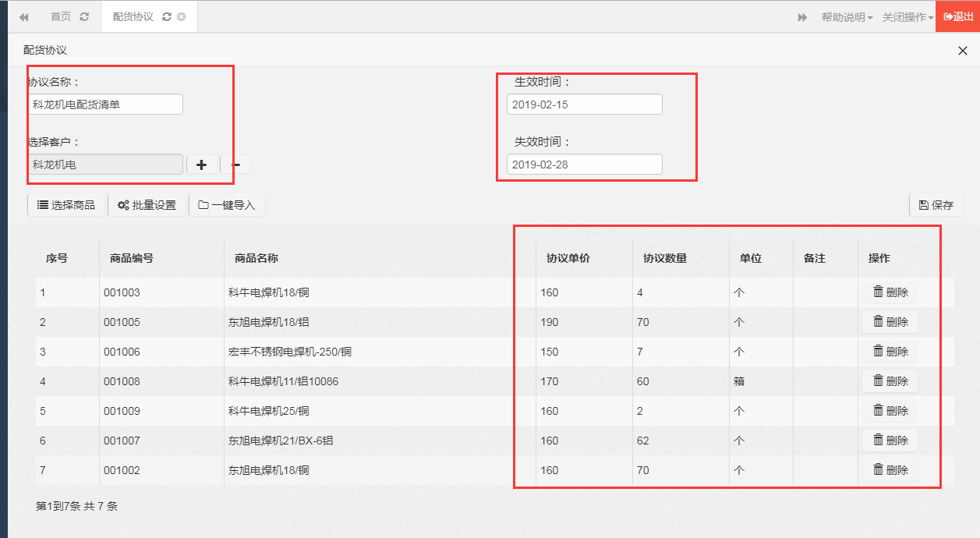Open 批量设置 batch settings
The image size is (980, 538).
147,205
